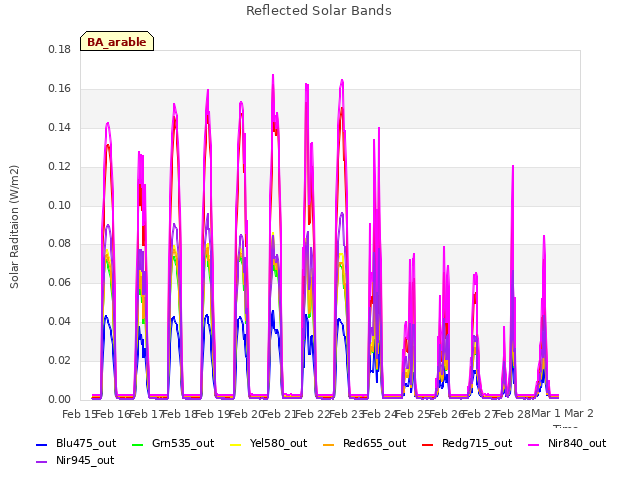Toggle the Red655_out legend entry
The width and height of the screenshot is (640, 480).
pyautogui.click(x=364, y=443)
